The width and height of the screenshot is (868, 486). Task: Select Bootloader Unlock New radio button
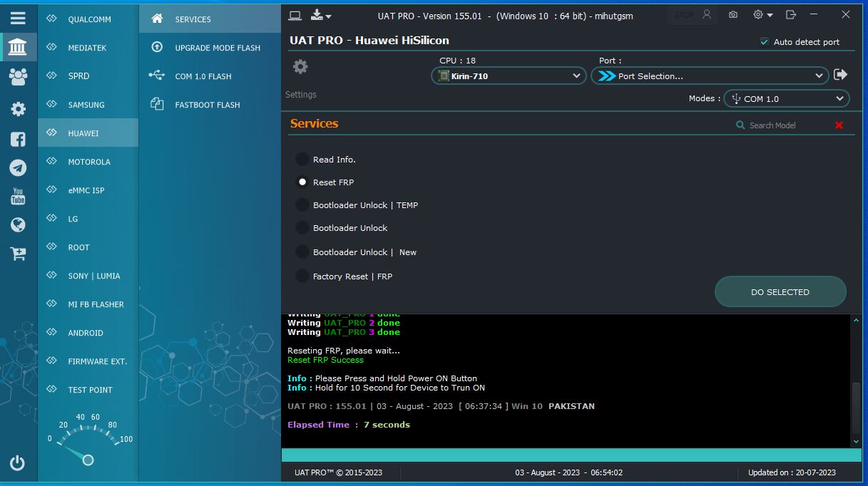[x=302, y=252]
